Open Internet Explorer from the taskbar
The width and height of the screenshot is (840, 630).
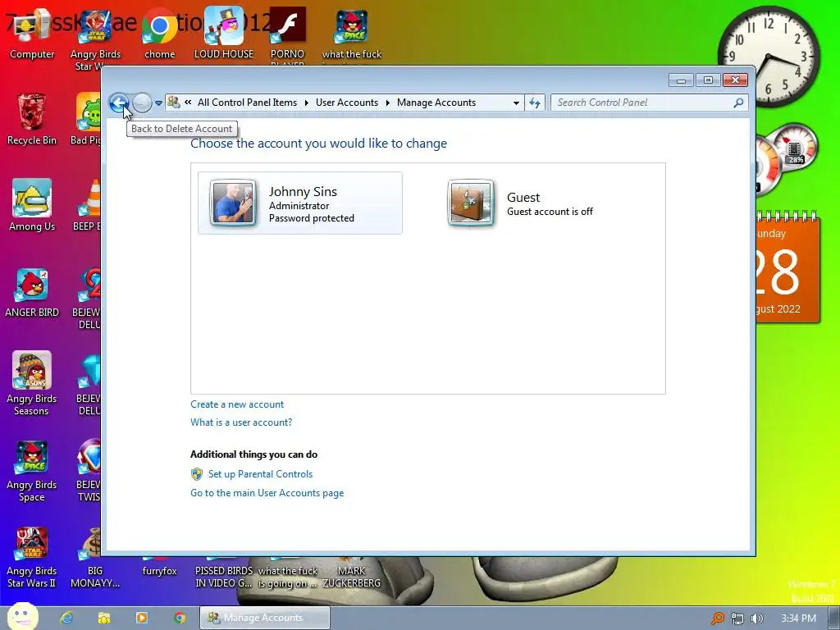pos(66,618)
